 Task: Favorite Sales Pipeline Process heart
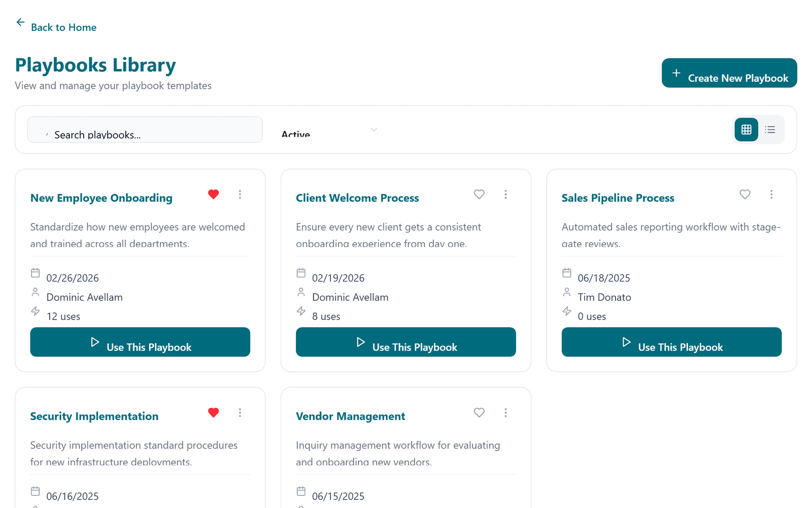point(745,194)
